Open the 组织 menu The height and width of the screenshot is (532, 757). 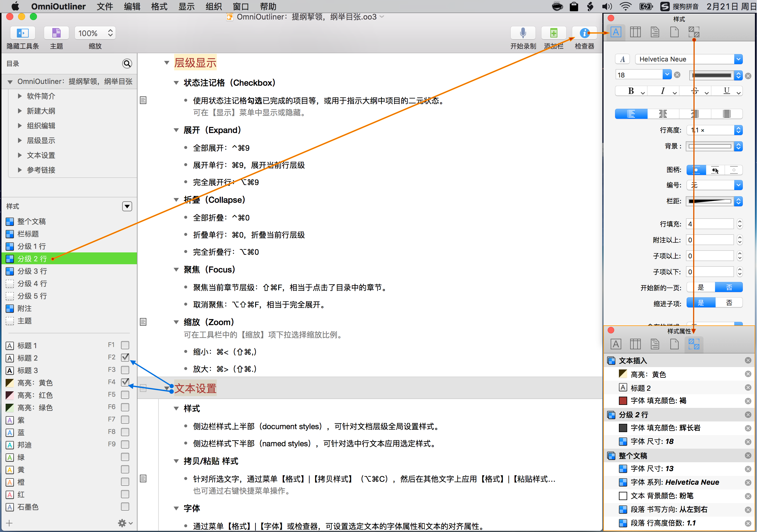(x=214, y=6)
